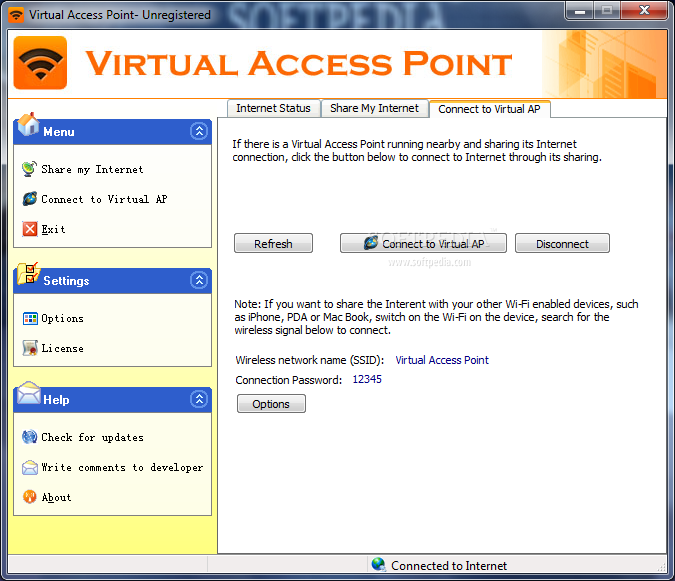675x581 pixels.
Task: Click the orange Wi-Fi application logo
Action: (40, 63)
